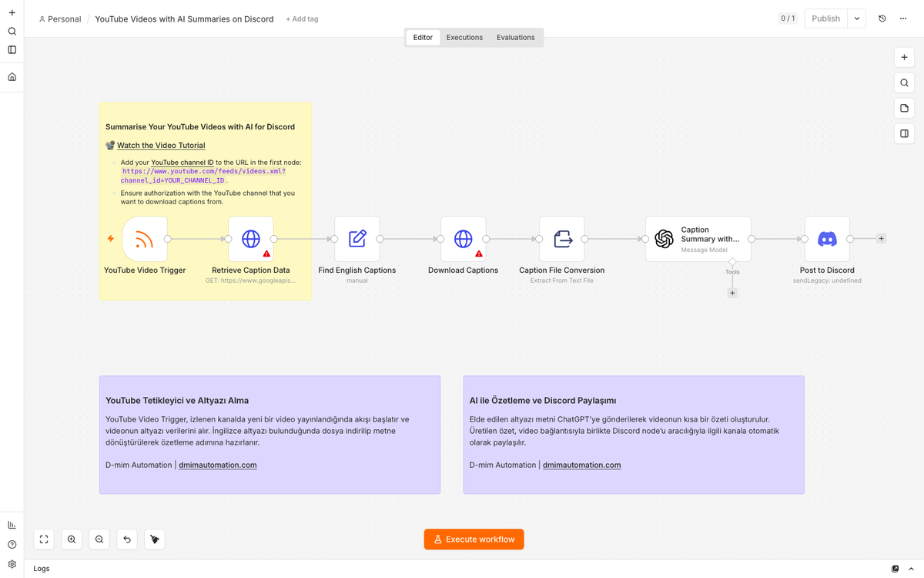
Task: Click the AI ile Özetleme ve Discord Paylaşımı heading
Action: tap(543, 401)
